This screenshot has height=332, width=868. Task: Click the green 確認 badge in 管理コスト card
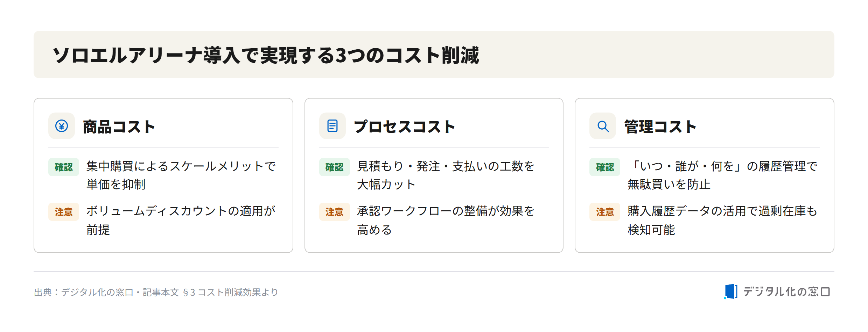coord(605,167)
